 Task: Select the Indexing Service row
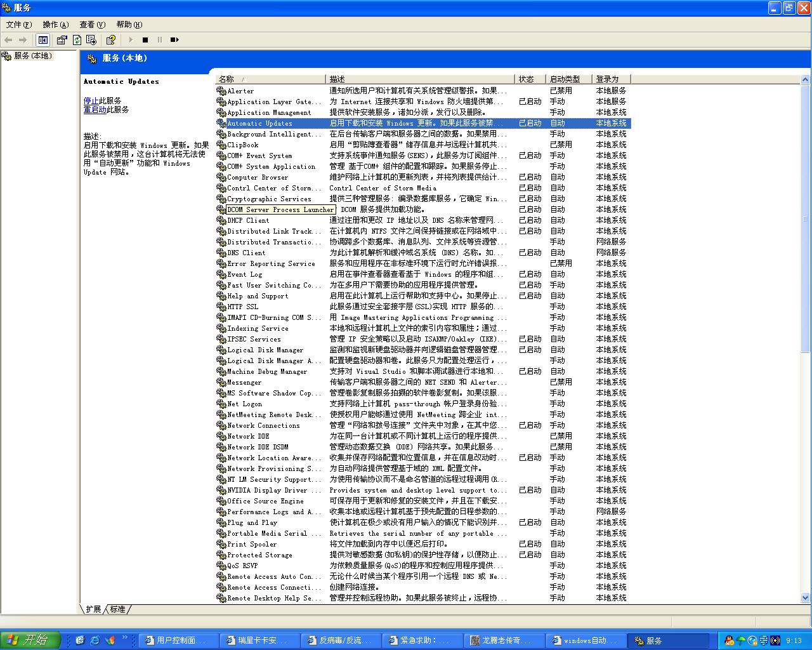pyautogui.click(x=423, y=328)
